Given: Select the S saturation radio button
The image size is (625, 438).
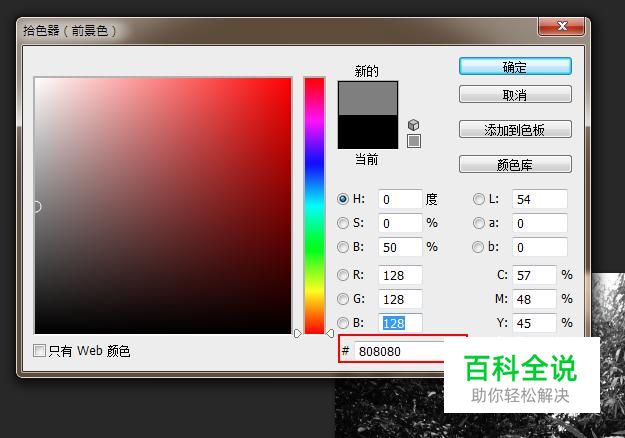Looking at the screenshot, I should [343, 223].
